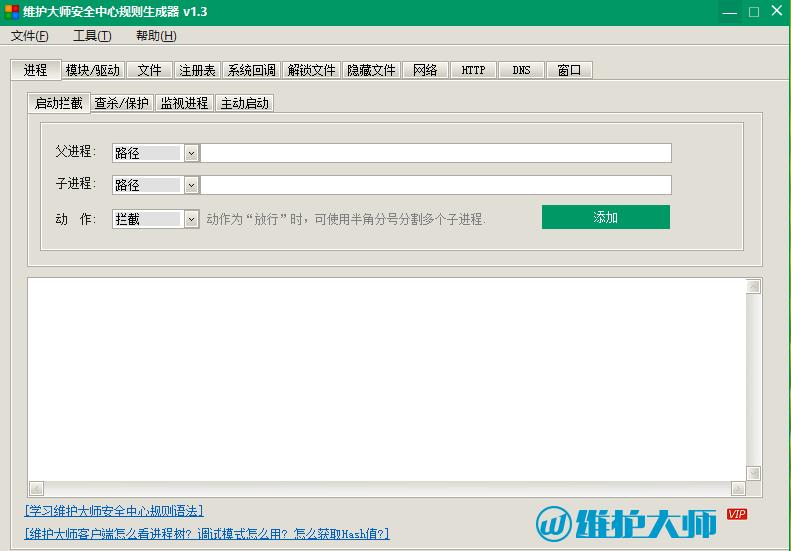The image size is (791, 551).
Task: Expand the 子进程 type dropdown
Action: [191, 185]
